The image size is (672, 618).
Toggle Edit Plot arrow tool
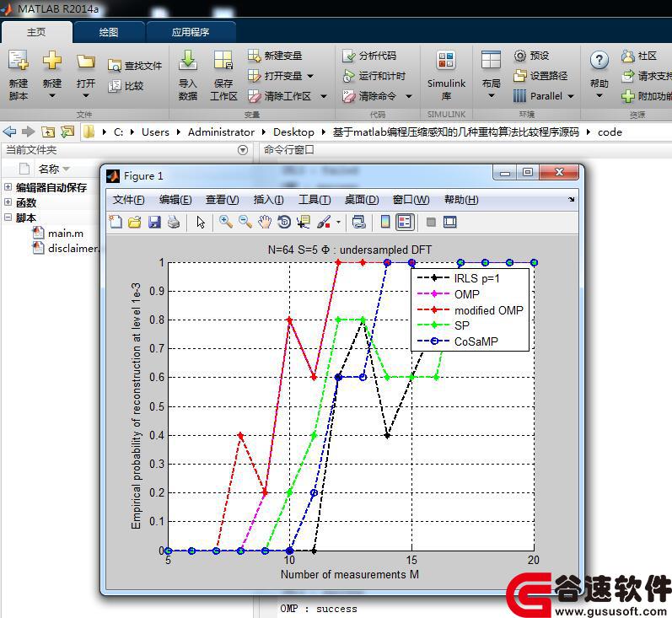tap(201, 222)
